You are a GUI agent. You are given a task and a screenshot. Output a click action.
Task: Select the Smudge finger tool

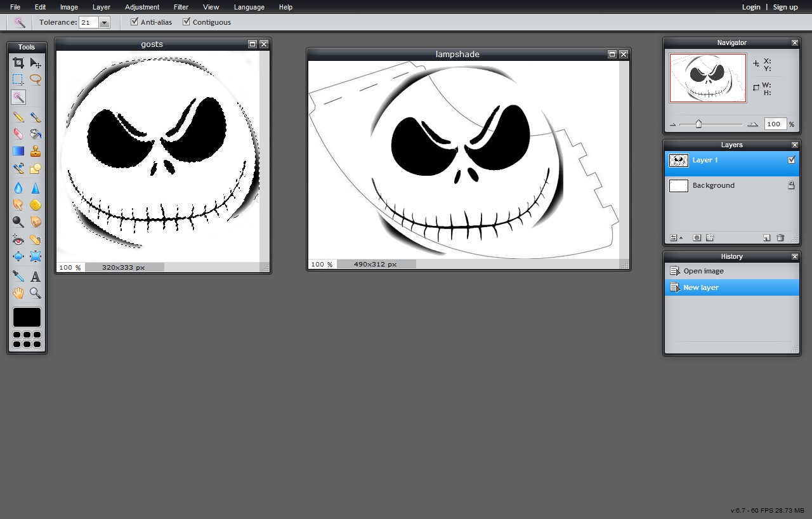point(18,205)
